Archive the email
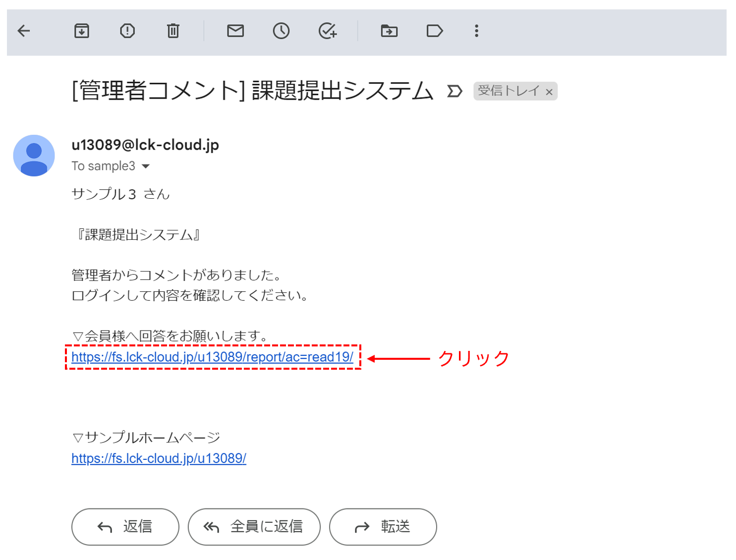This screenshot has width=736, height=560. click(x=81, y=31)
